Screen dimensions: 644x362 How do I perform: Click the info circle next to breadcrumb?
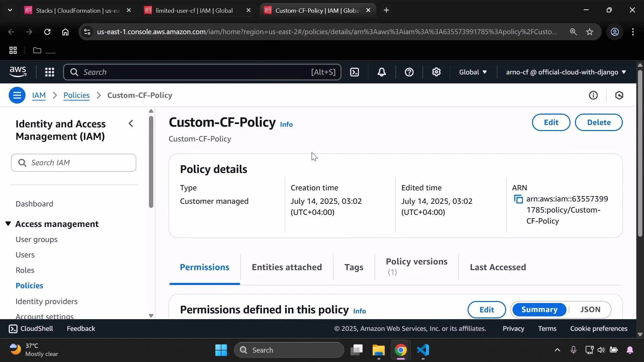tap(593, 95)
